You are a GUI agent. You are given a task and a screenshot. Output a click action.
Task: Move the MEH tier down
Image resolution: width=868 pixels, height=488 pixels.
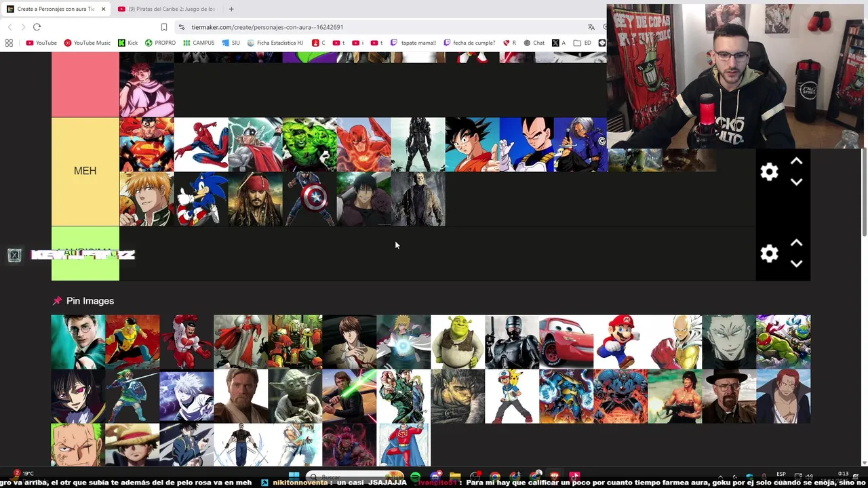pos(797,182)
